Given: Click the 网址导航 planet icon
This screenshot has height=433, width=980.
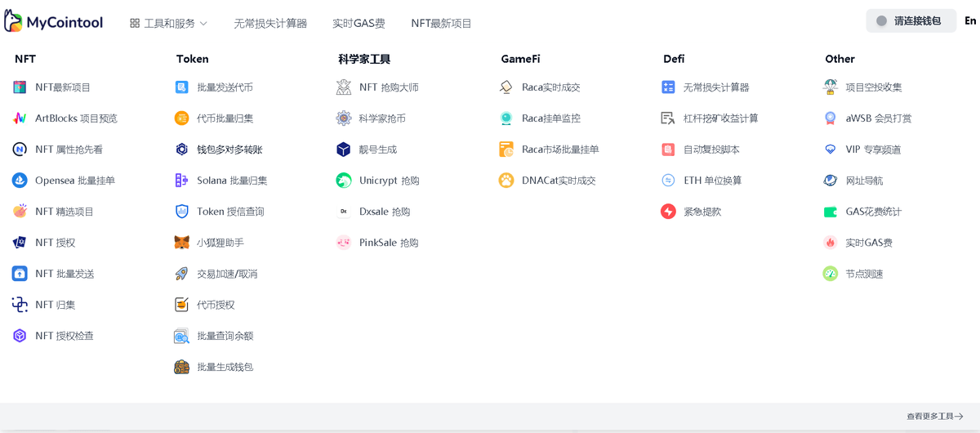Looking at the screenshot, I should [831, 181].
